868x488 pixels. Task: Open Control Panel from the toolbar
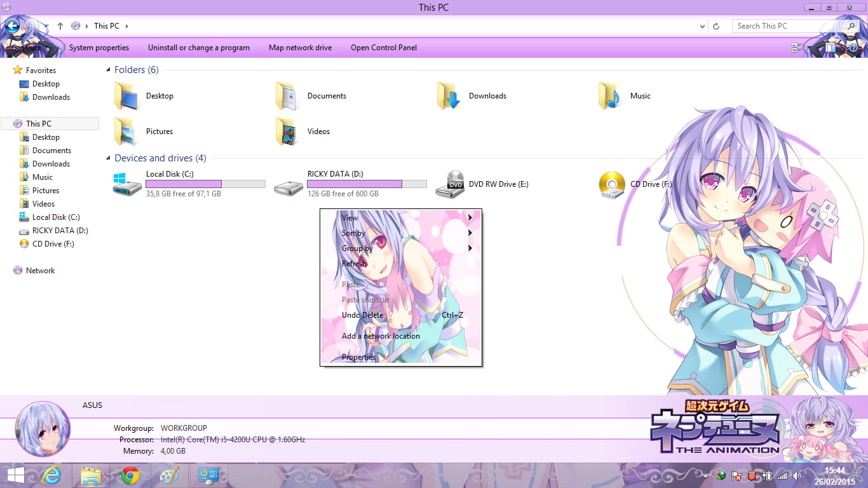tap(384, 47)
